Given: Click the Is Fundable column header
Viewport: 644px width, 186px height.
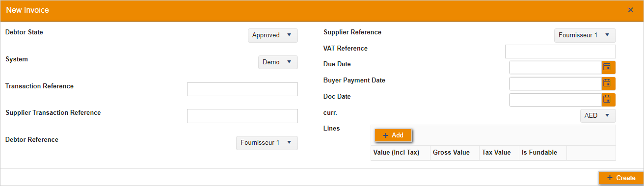Looking at the screenshot, I should point(539,153).
